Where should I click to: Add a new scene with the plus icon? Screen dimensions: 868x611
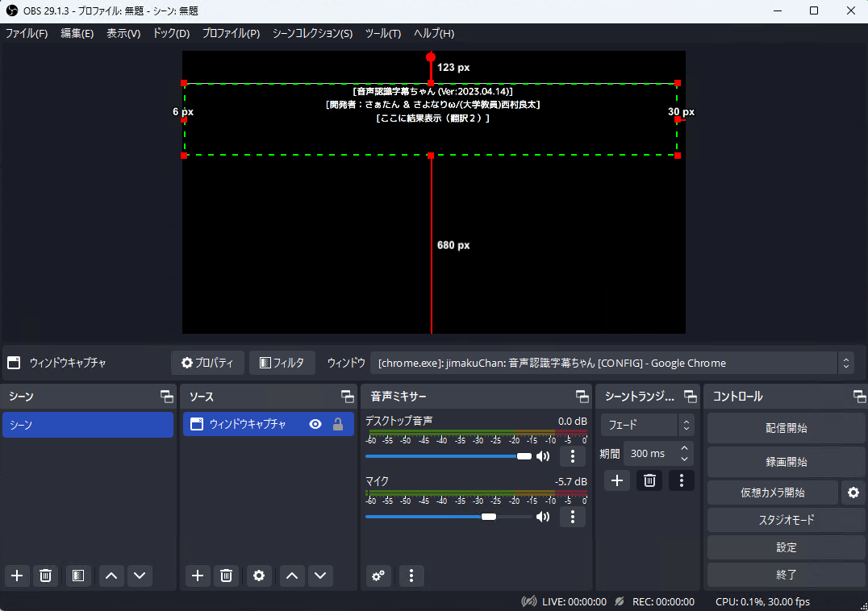(16, 576)
